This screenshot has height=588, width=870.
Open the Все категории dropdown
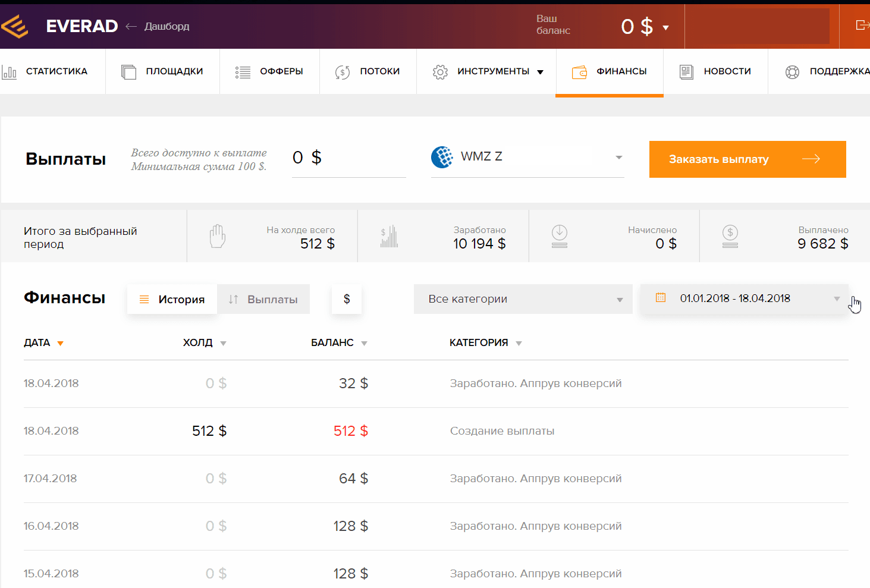pos(523,299)
